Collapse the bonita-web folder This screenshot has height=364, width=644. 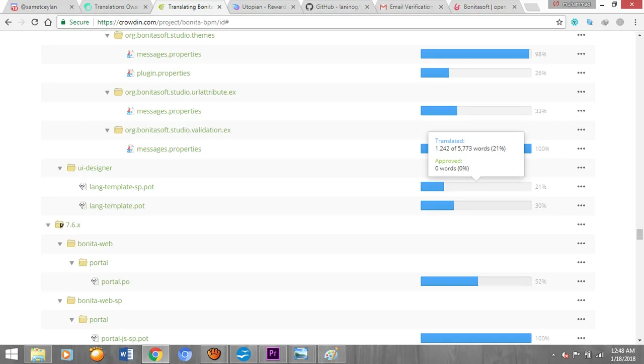(60, 244)
